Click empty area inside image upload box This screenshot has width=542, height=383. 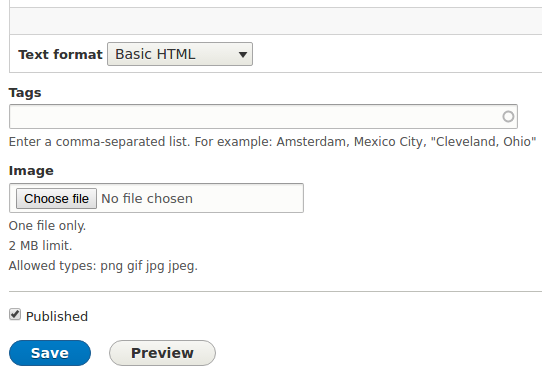pos(249,198)
